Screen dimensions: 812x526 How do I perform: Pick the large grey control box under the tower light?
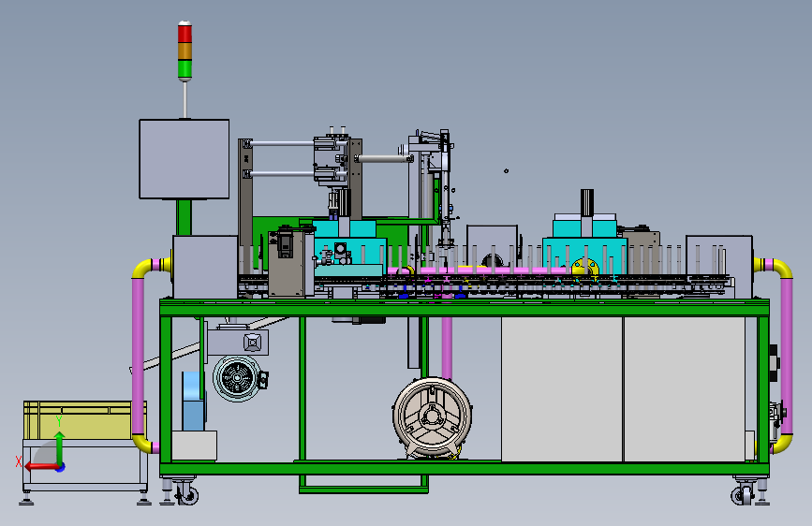pyautogui.click(x=185, y=159)
